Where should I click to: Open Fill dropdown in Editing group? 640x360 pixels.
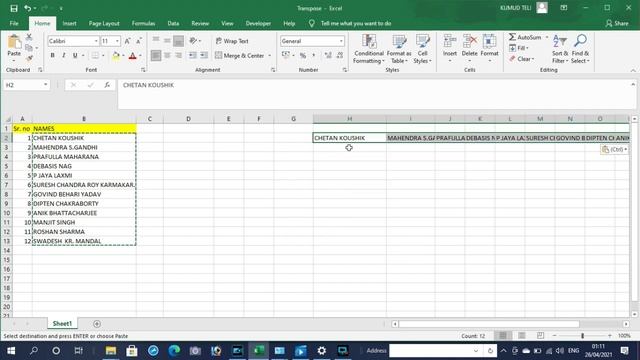tap(519, 48)
